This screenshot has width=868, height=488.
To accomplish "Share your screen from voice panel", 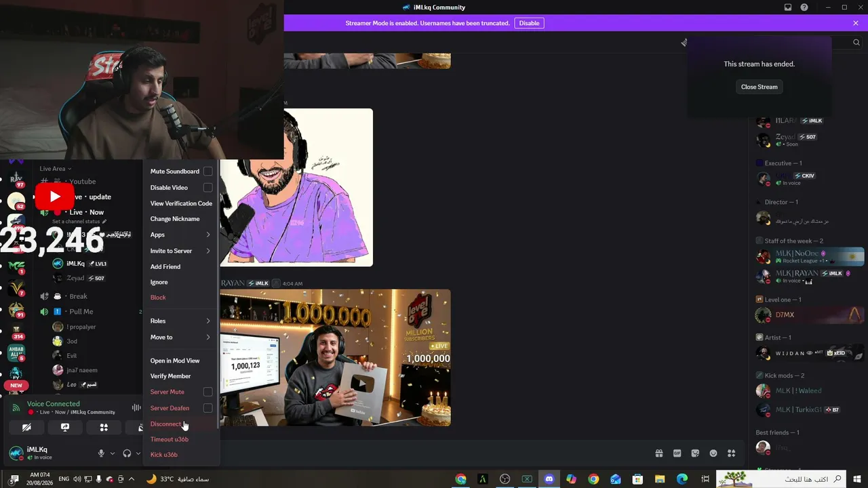I will pyautogui.click(x=65, y=428).
